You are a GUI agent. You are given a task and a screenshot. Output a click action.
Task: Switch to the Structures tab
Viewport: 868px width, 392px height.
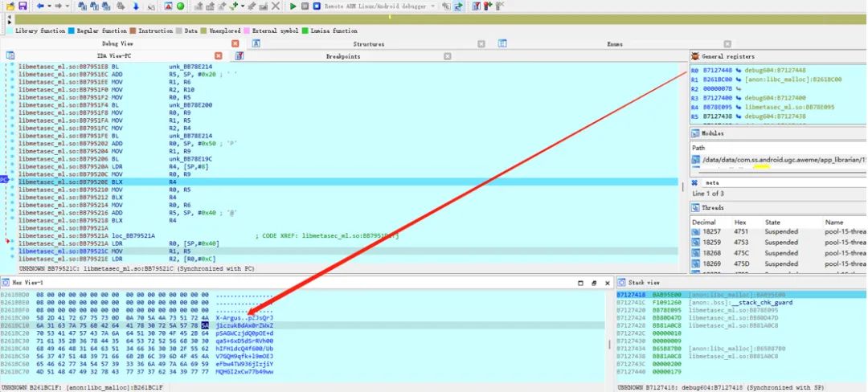click(369, 43)
